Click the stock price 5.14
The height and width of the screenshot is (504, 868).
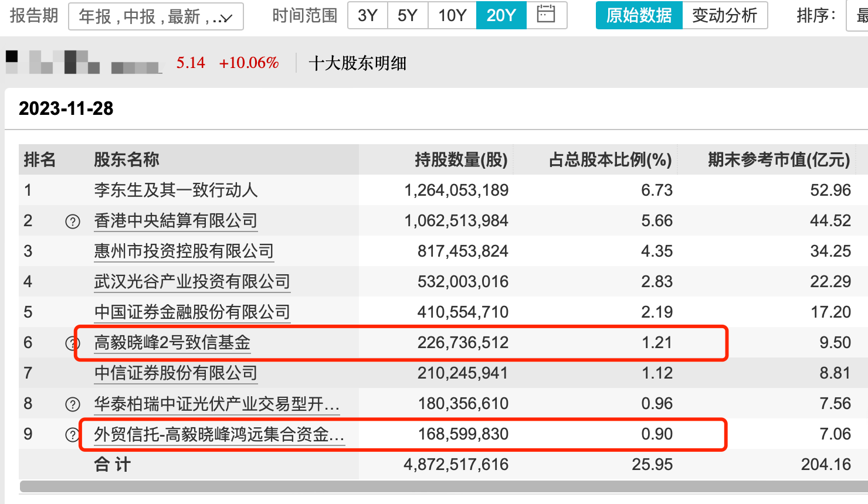coord(191,63)
